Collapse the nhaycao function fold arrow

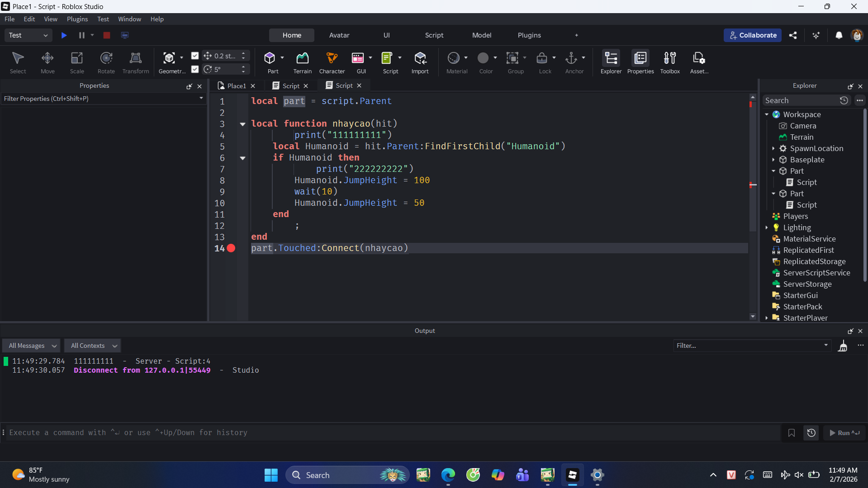[x=242, y=124]
